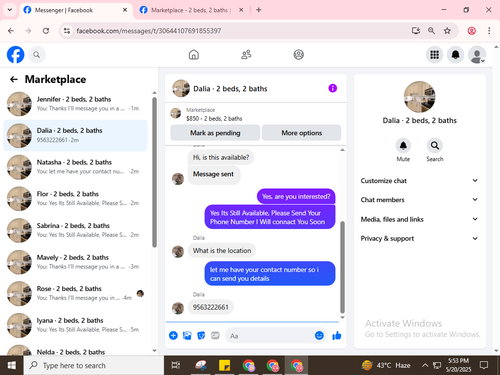The width and height of the screenshot is (500, 375).
Task: Open Task View on taskbar
Action: click(176, 366)
